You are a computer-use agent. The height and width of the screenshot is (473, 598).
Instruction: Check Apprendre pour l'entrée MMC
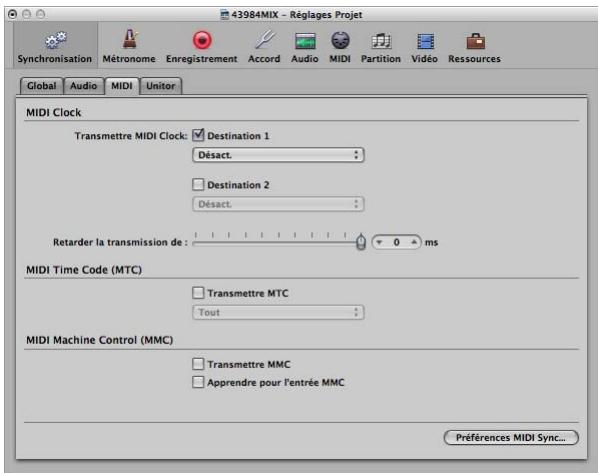tap(198, 382)
